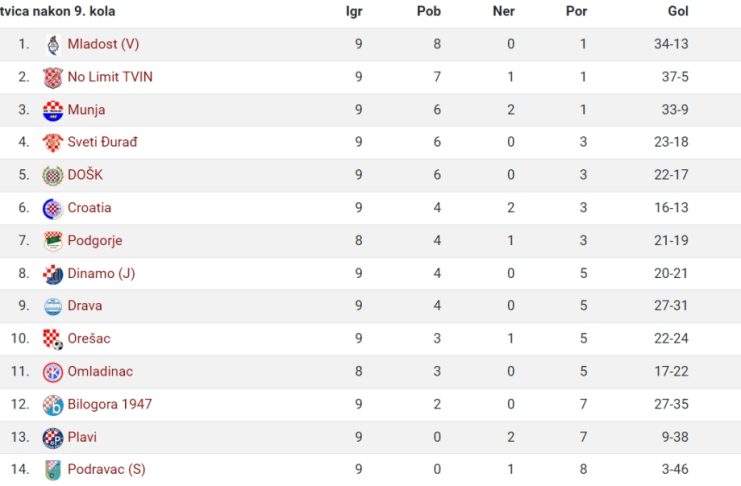Click the Dinamo (J) club crest
Screen dimensions: 741x486
pos(53,274)
